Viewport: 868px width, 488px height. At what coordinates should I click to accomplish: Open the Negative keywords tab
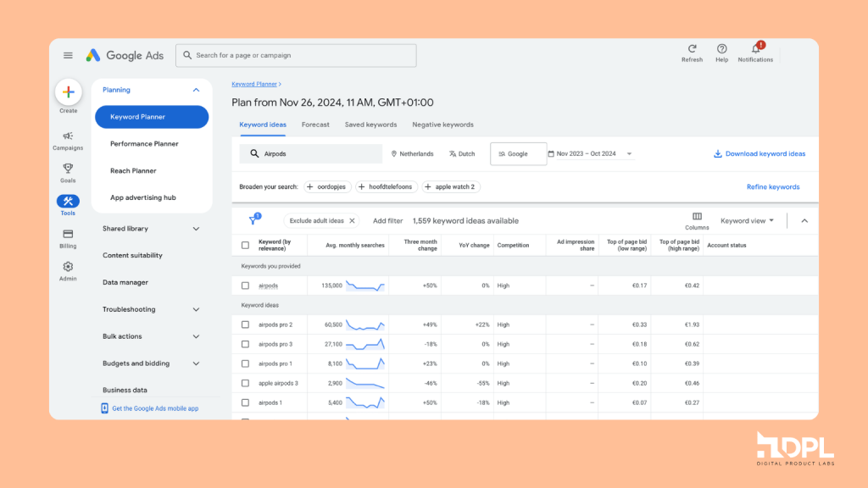(442, 125)
